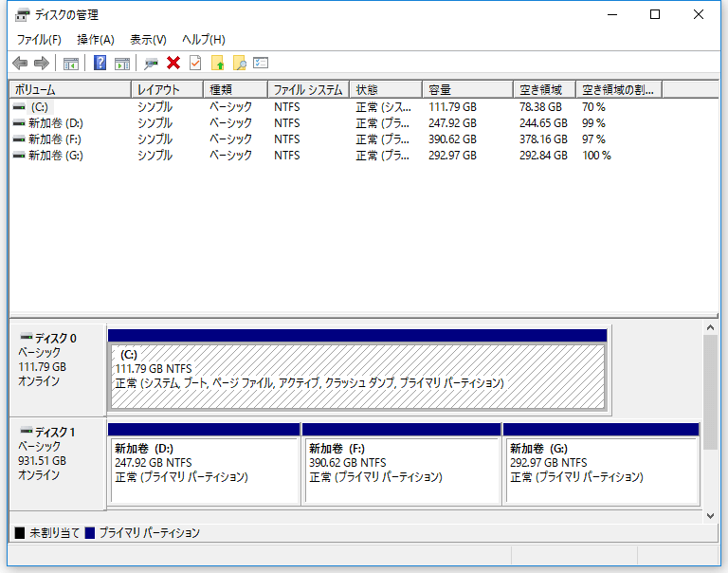This screenshot has height=573, width=728.
Task: Click the checklist settings toolbar icon
Action: click(261, 63)
